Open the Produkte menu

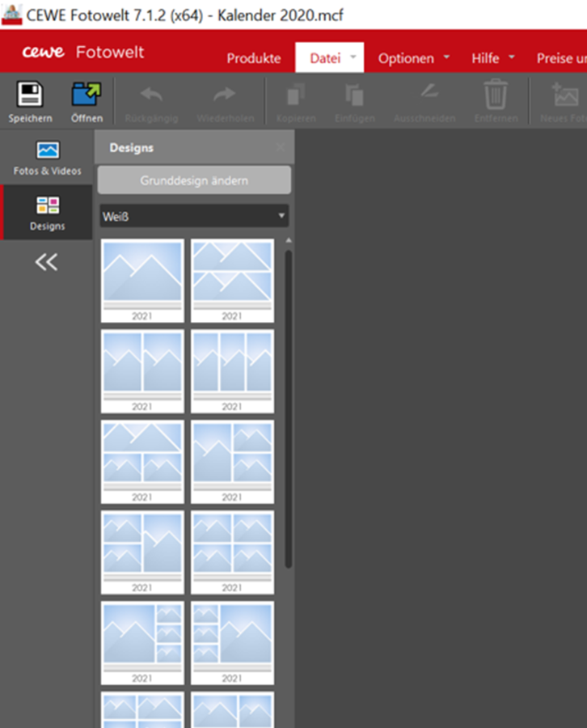click(x=254, y=58)
